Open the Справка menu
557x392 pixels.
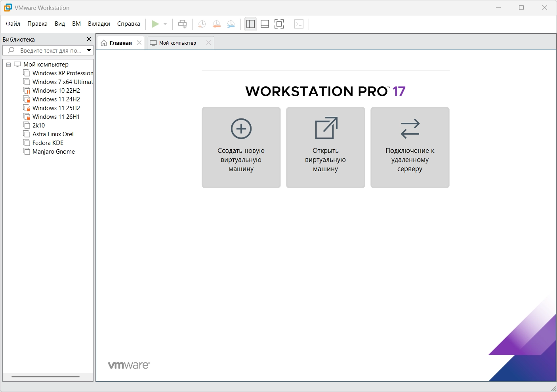click(129, 24)
